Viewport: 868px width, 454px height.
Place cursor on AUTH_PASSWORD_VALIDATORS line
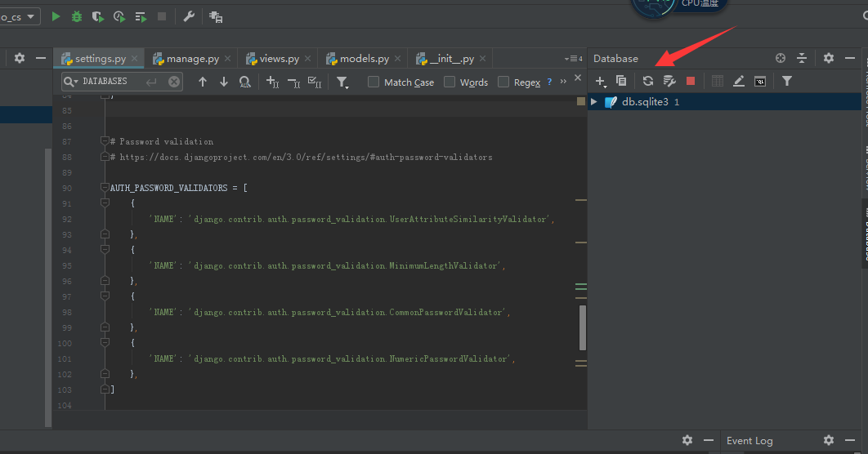(179, 188)
